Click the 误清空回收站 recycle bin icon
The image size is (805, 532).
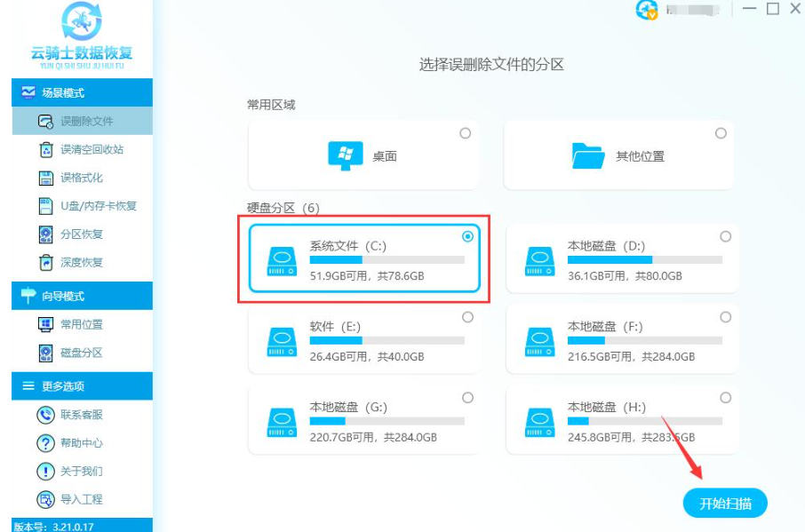[x=46, y=149]
